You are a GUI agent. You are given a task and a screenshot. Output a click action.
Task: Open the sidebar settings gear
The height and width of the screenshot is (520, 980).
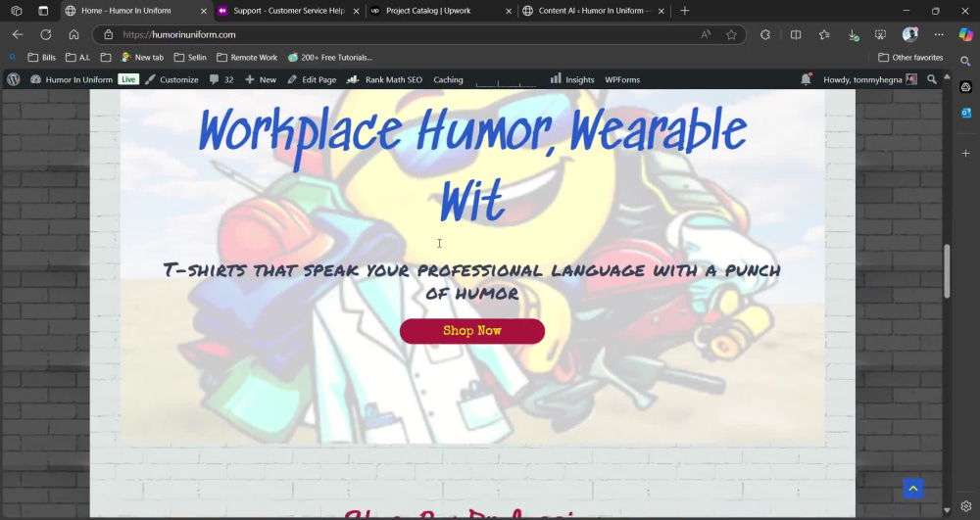coord(965,506)
